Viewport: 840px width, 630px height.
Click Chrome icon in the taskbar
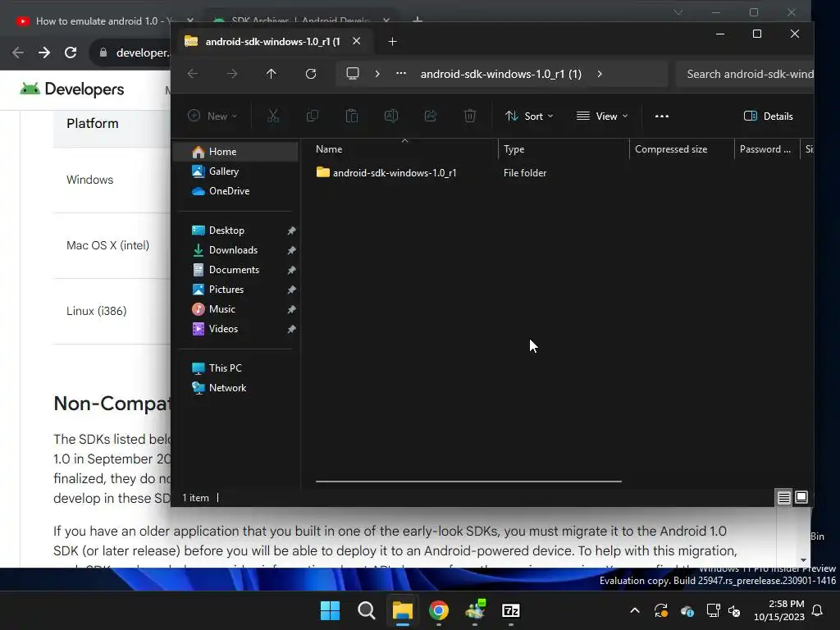(438, 610)
